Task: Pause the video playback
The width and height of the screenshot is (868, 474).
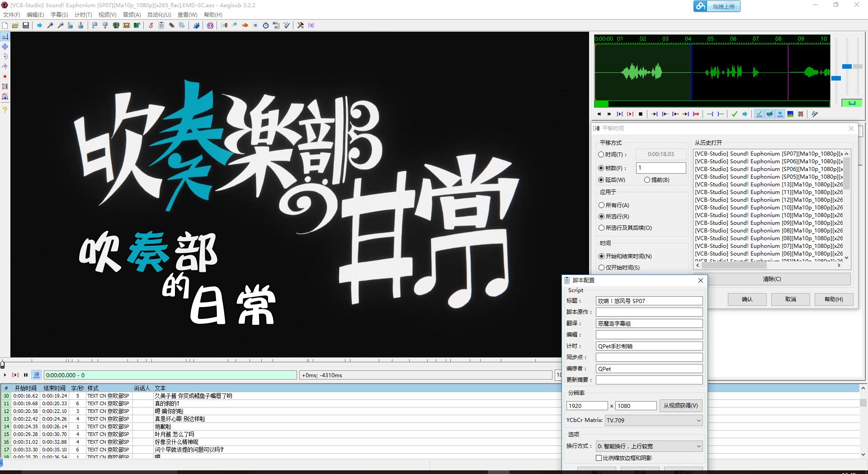Action: click(x=26, y=375)
